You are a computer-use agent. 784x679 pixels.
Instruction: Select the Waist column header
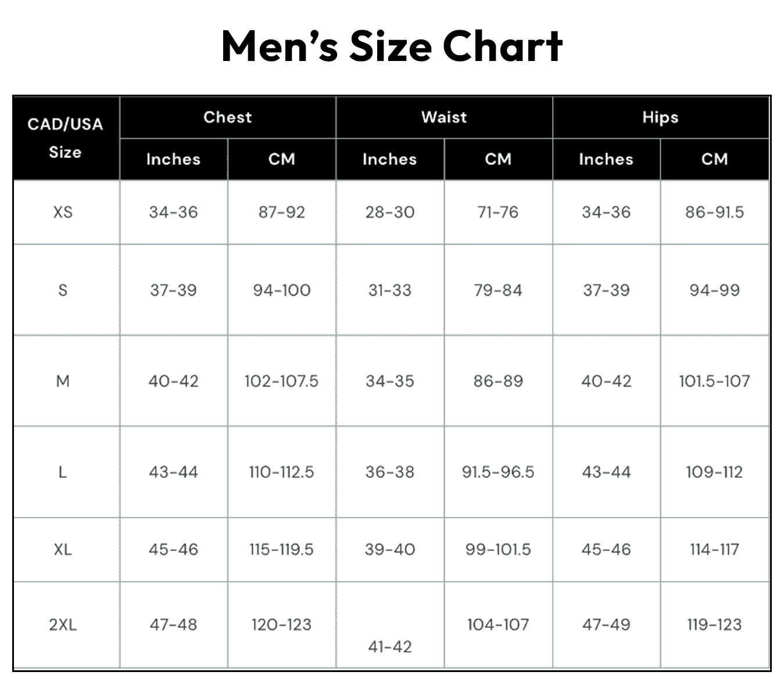point(444,117)
